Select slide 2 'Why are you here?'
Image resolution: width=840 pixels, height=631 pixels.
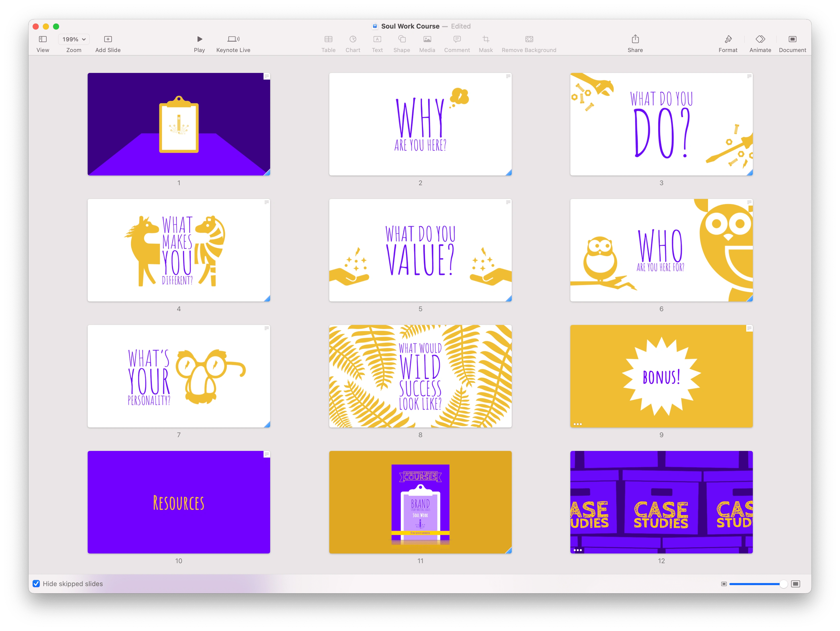coord(420,124)
